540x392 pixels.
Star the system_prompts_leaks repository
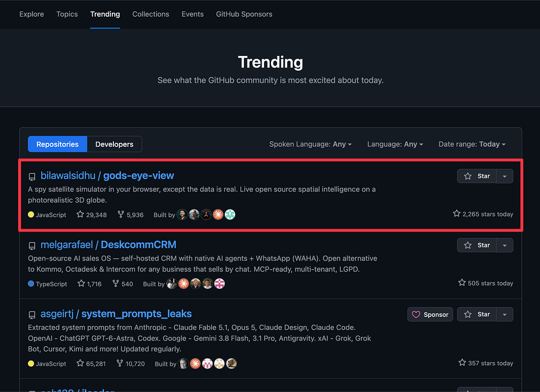point(477,314)
